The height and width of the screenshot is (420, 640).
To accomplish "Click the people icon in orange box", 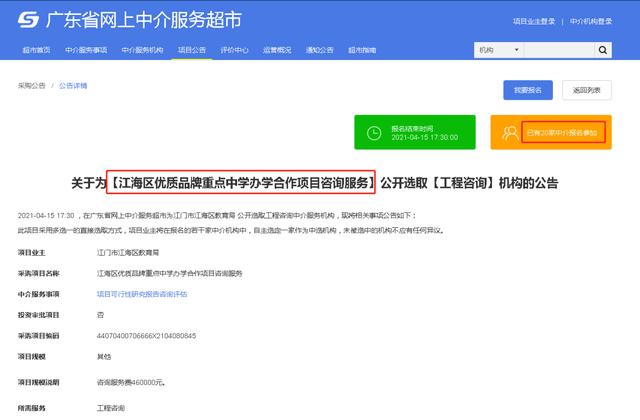I will click(x=510, y=133).
